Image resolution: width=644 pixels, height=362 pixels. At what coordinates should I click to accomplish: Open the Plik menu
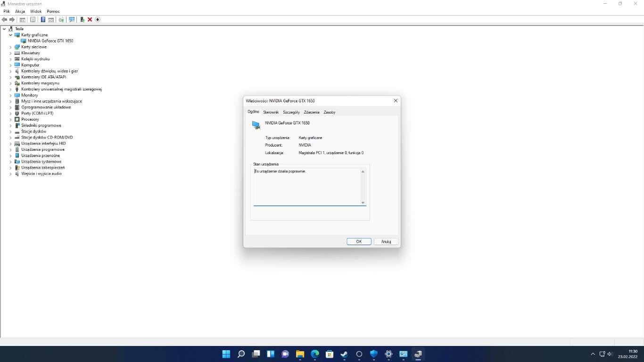(x=7, y=11)
